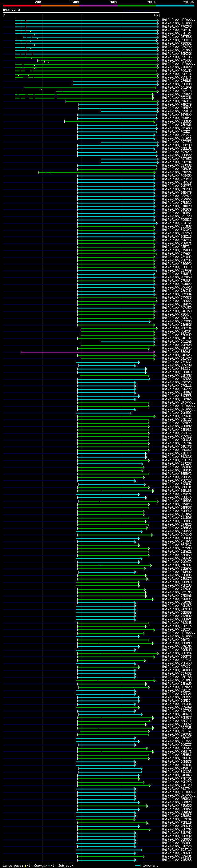The width and height of the screenshot is (197, 868).
Task: Click the query end position 397
Action: 155,15
